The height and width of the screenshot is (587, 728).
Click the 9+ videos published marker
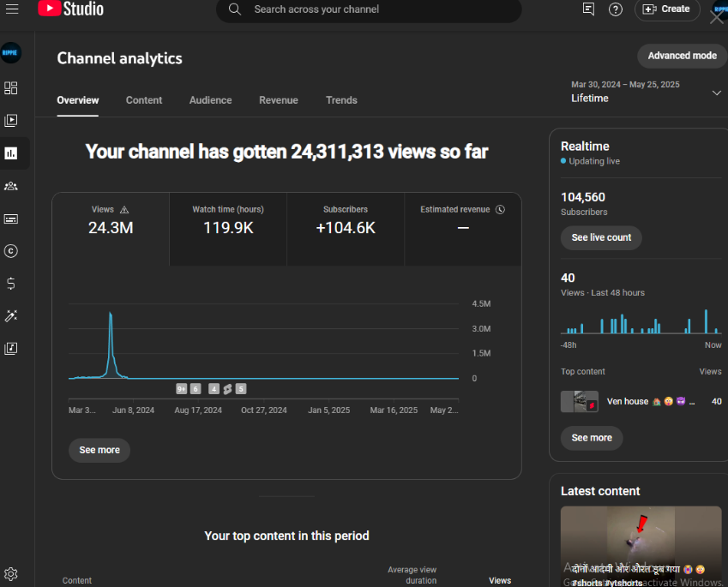pos(182,389)
